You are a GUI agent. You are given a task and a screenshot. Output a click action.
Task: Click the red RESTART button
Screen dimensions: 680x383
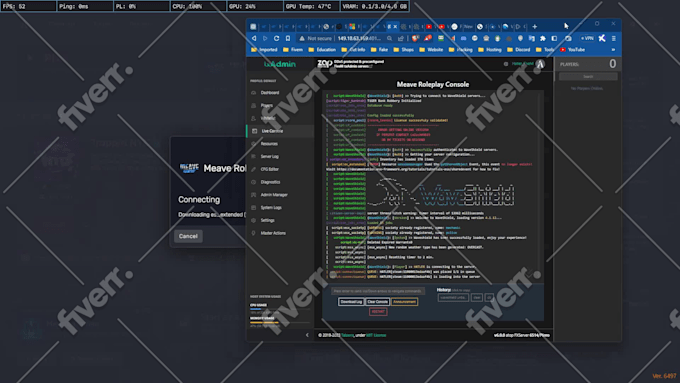(x=378, y=311)
